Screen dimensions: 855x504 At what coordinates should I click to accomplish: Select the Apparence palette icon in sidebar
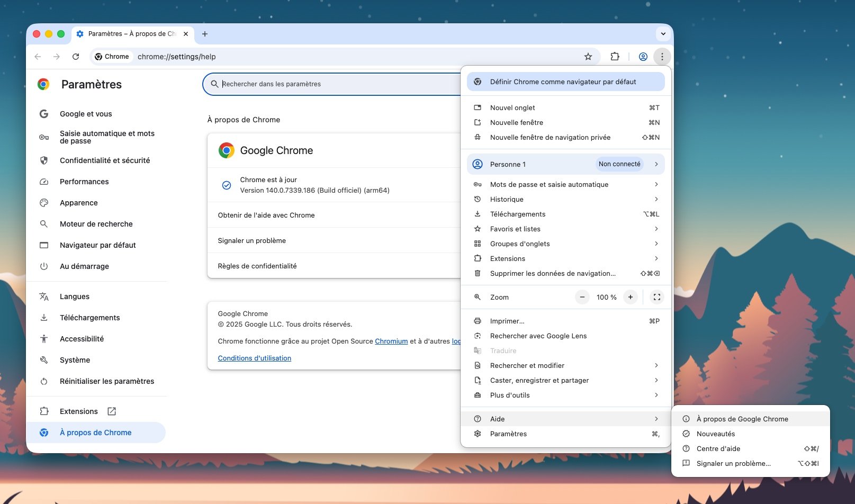tap(44, 203)
